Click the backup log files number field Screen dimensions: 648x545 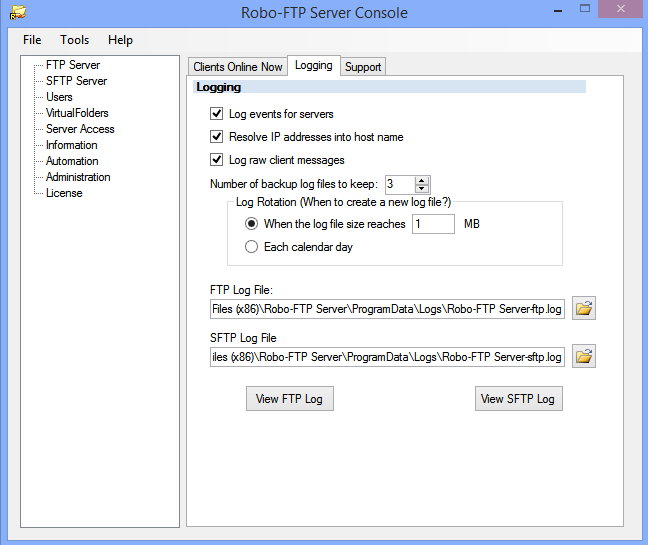pyautogui.click(x=400, y=184)
